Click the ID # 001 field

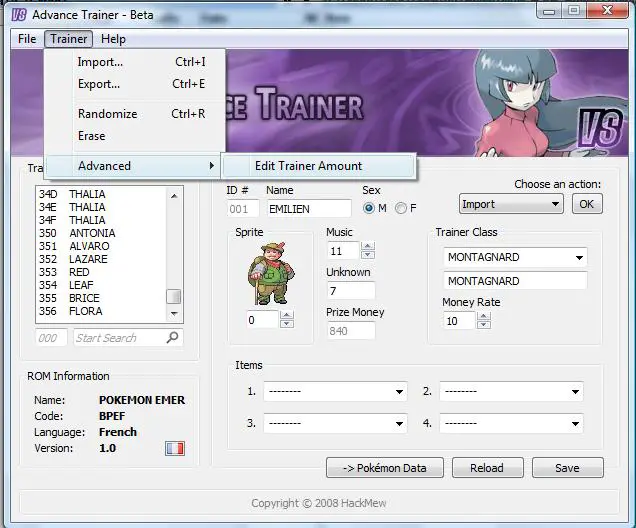(x=243, y=209)
